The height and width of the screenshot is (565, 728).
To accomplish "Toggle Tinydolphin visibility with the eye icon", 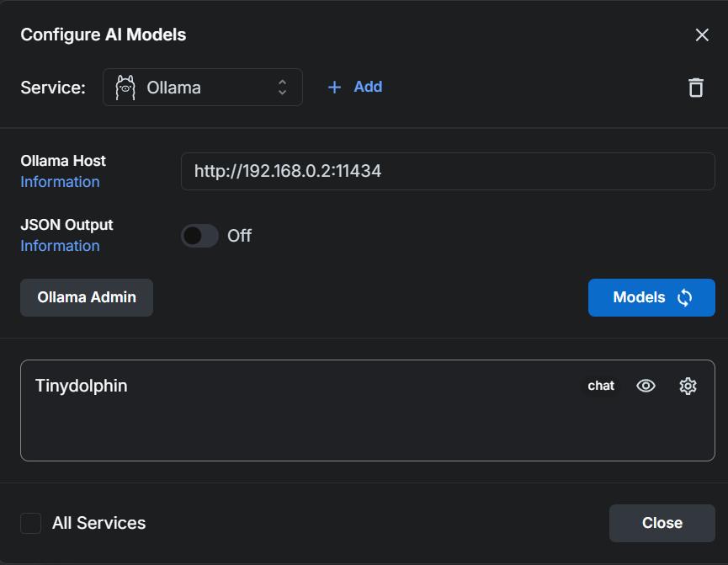I will tap(646, 386).
